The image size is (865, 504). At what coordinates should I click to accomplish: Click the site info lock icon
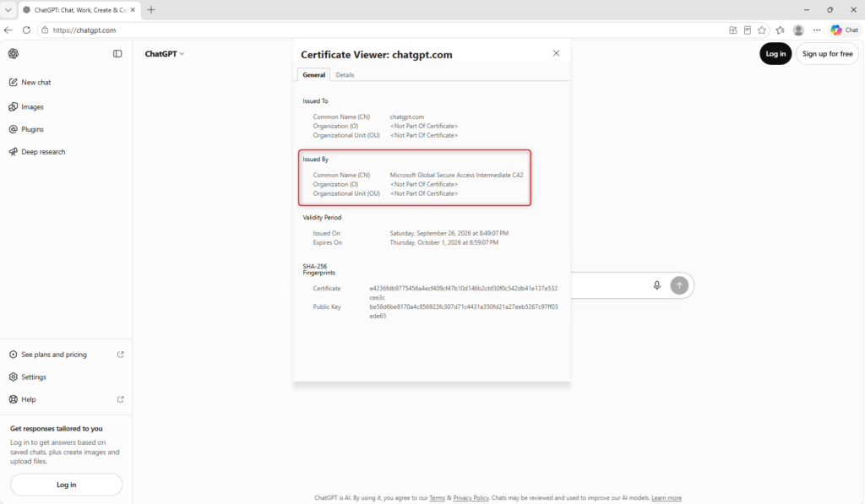45,30
